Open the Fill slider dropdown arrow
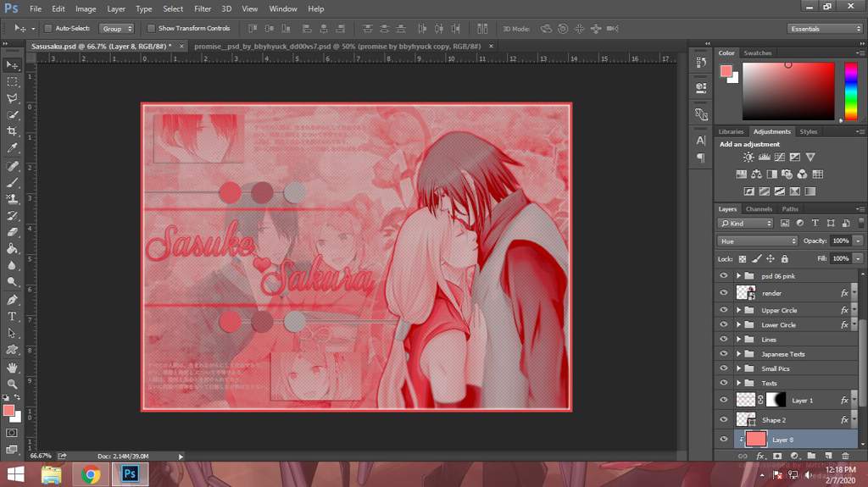The image size is (868, 487). click(x=858, y=258)
